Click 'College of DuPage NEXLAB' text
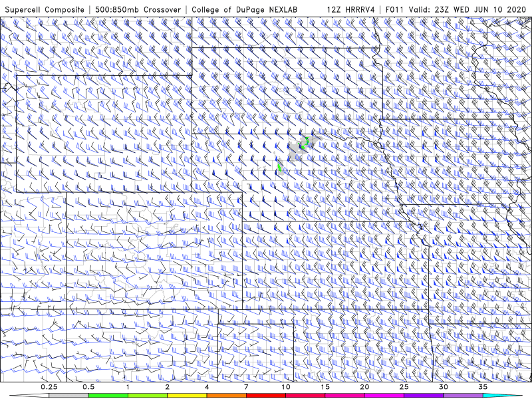Screen dimensions: 532x399 click(x=244, y=10)
